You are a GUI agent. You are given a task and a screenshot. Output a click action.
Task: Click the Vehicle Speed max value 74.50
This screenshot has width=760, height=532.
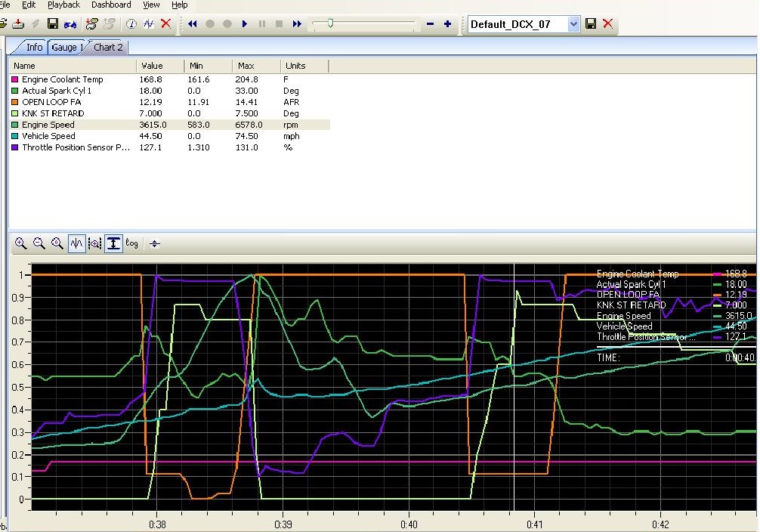pyautogui.click(x=247, y=136)
